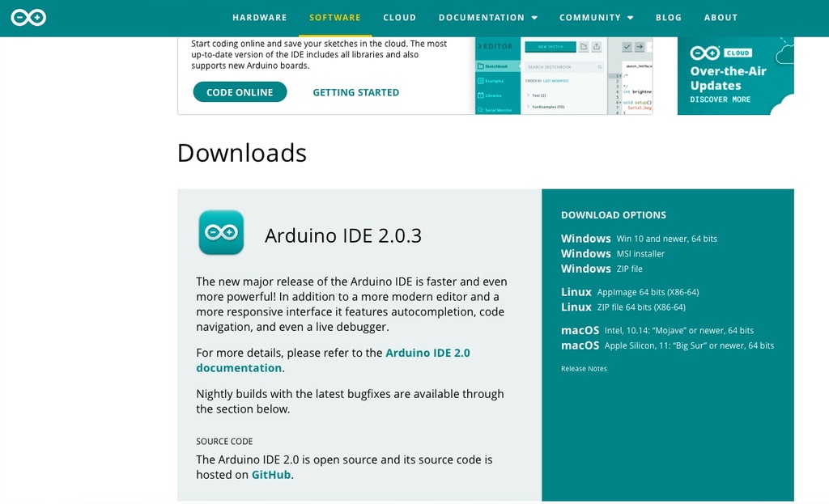Download the Windows ZIP file
The width and height of the screenshot is (829, 504).
point(602,269)
